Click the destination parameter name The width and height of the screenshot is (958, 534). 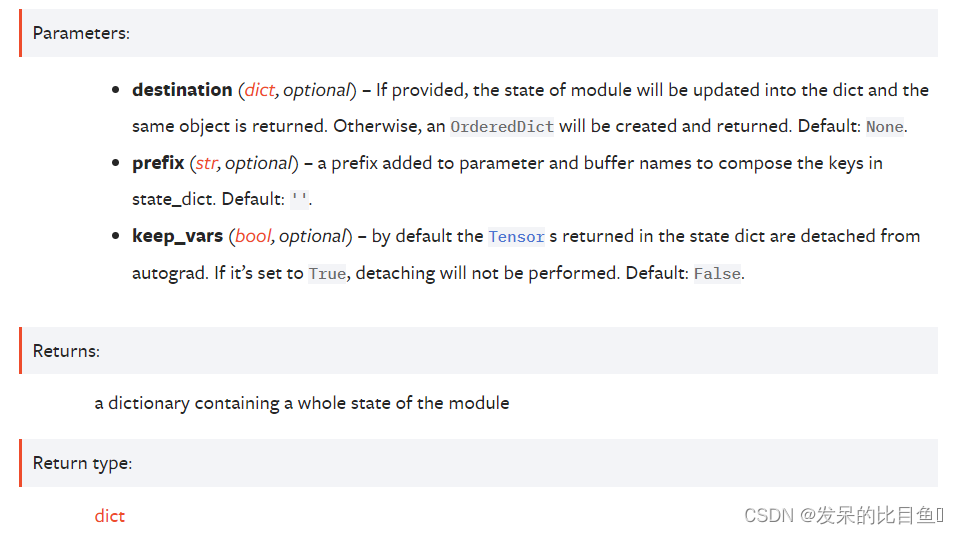(182, 90)
